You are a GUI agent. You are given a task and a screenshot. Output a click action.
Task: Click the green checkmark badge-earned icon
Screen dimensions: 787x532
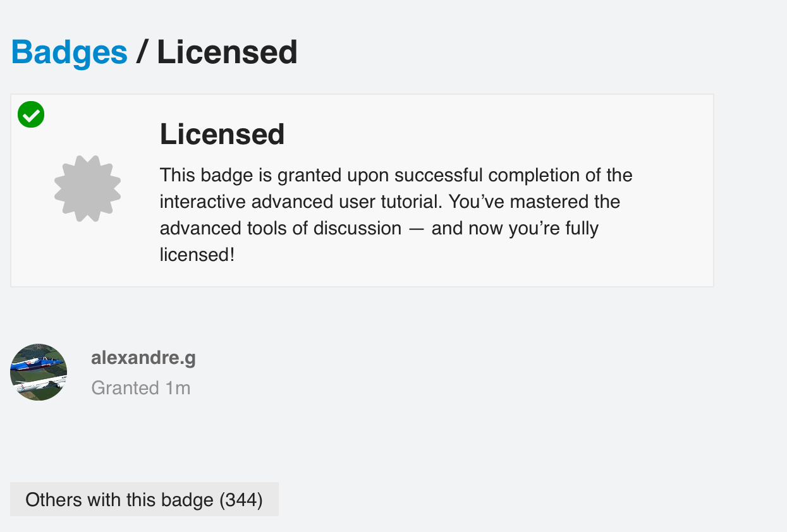[31, 115]
